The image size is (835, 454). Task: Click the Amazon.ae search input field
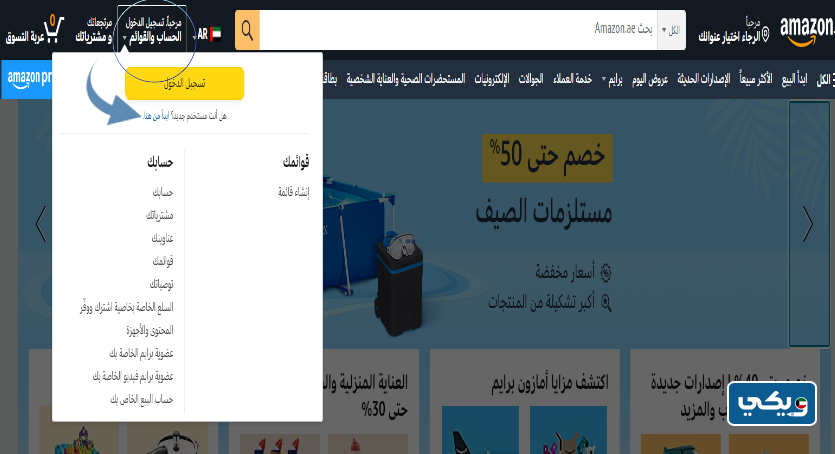459,30
